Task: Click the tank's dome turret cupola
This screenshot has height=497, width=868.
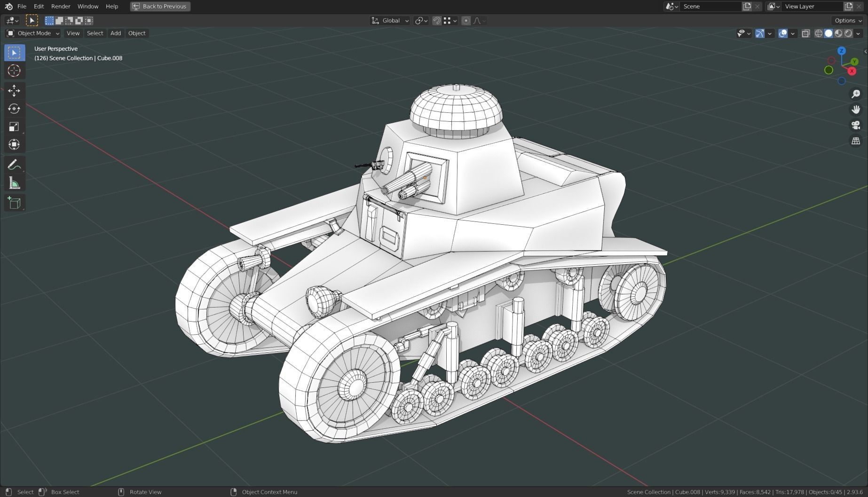Action: pyautogui.click(x=456, y=110)
